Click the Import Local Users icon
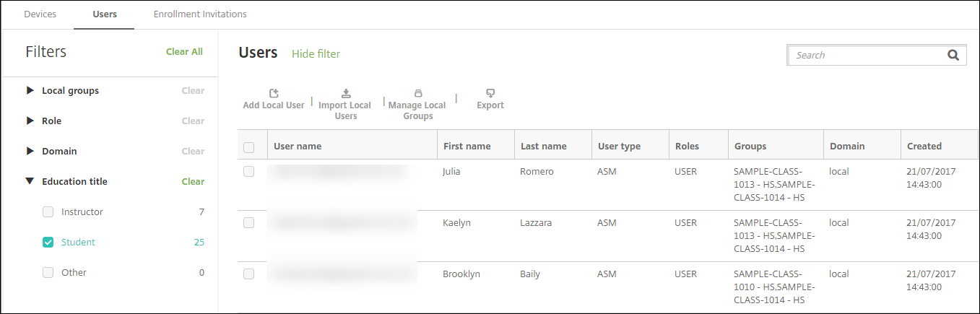980x314 pixels. click(x=346, y=93)
